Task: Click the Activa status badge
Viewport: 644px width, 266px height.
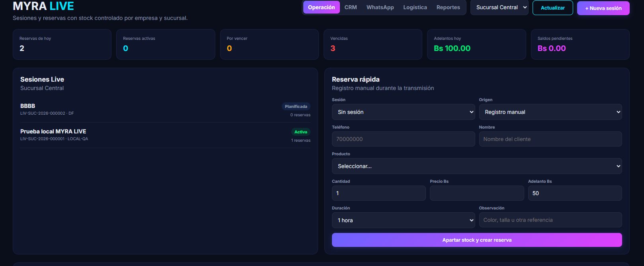Action: point(301,132)
